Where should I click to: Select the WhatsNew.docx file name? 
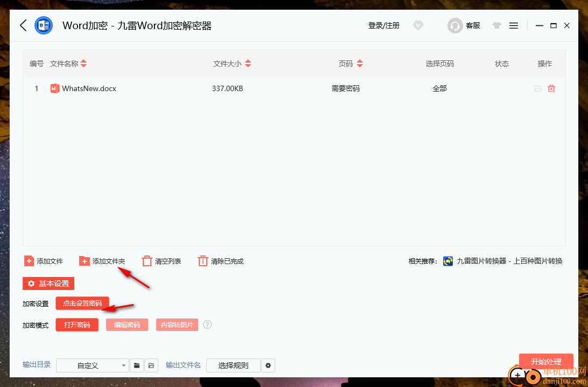click(89, 88)
